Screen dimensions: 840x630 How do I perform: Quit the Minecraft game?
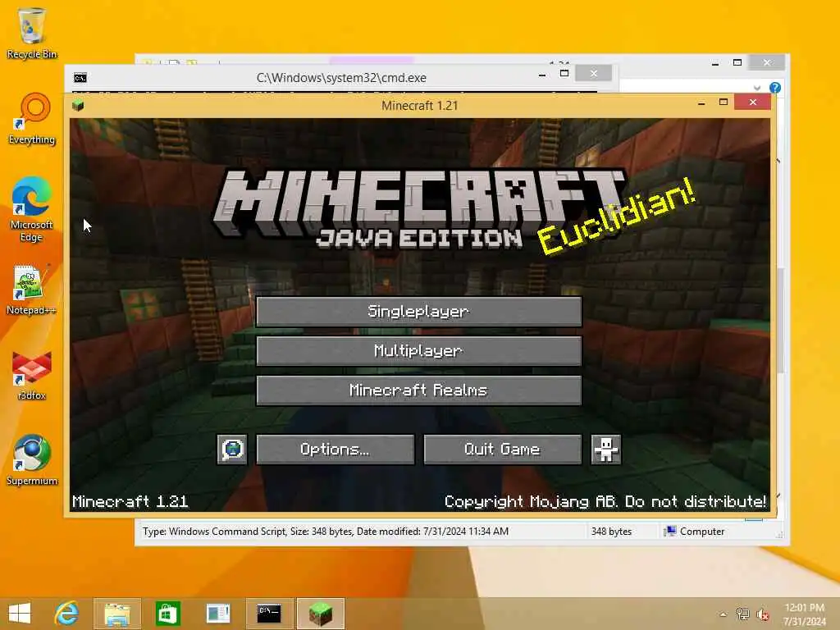tap(503, 449)
